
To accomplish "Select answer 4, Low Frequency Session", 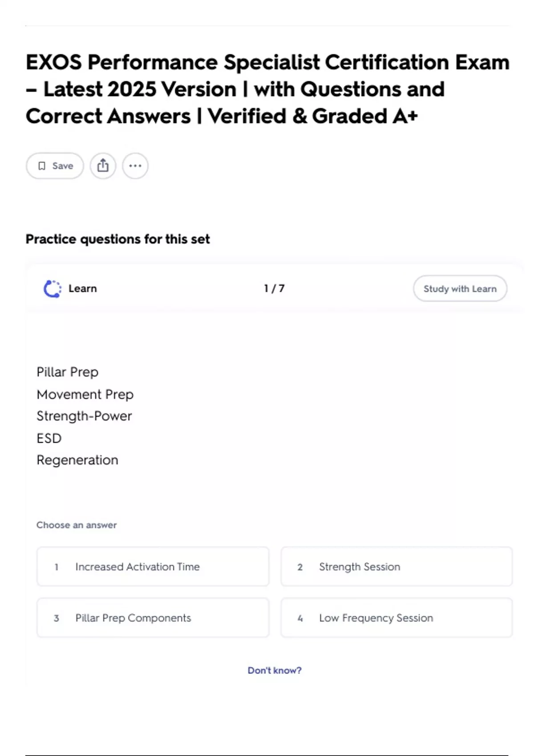I will (x=396, y=618).
